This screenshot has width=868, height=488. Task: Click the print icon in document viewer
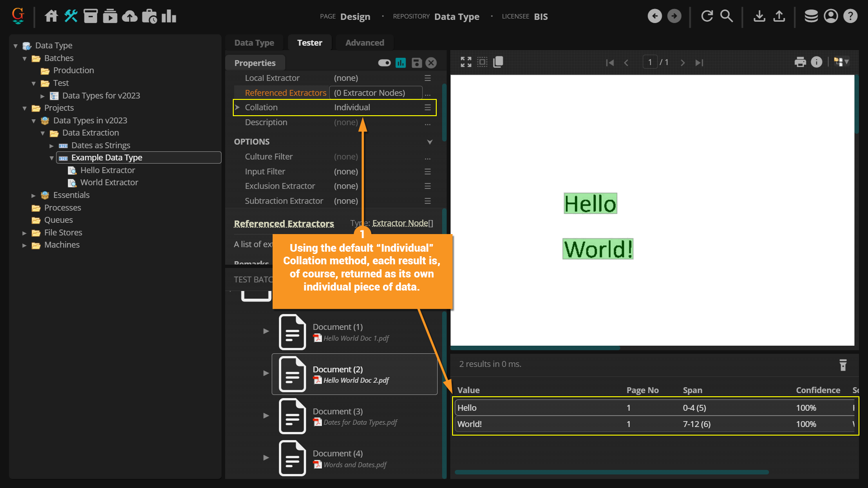(800, 62)
